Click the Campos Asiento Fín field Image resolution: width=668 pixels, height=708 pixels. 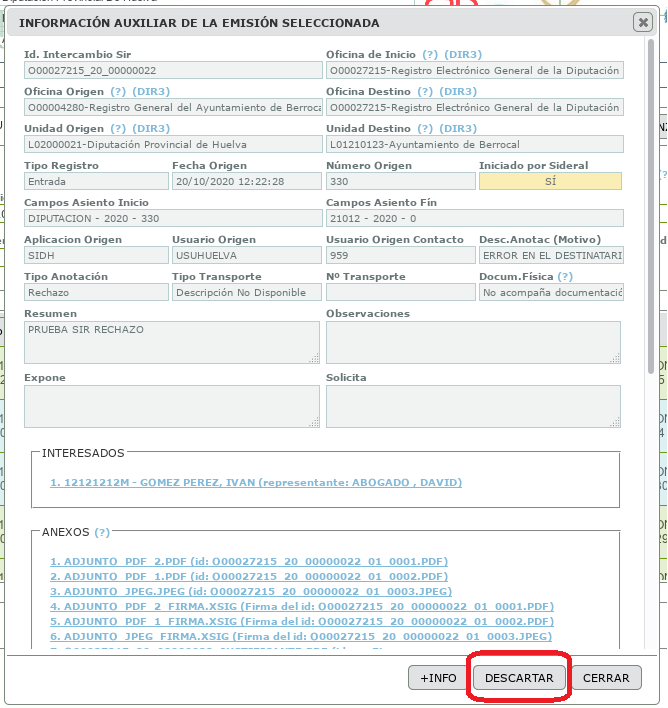[x=475, y=219]
